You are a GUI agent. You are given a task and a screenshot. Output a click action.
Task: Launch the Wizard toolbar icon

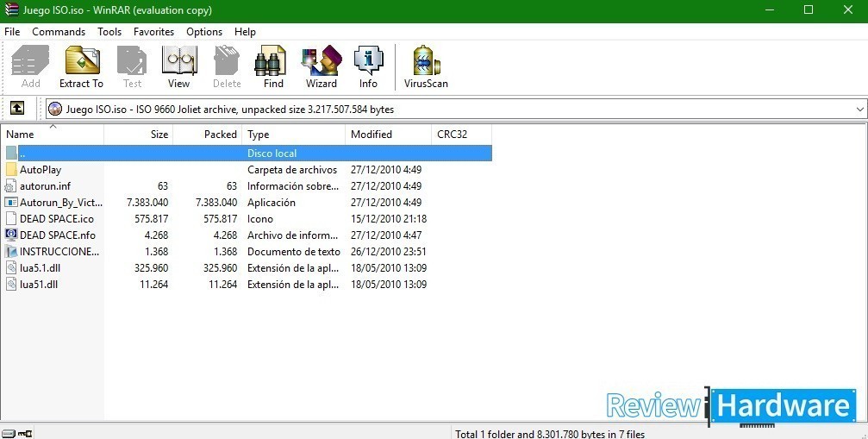coord(321,60)
